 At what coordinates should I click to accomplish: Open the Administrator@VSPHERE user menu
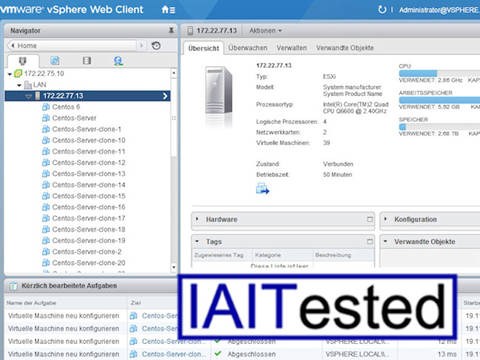(x=439, y=10)
